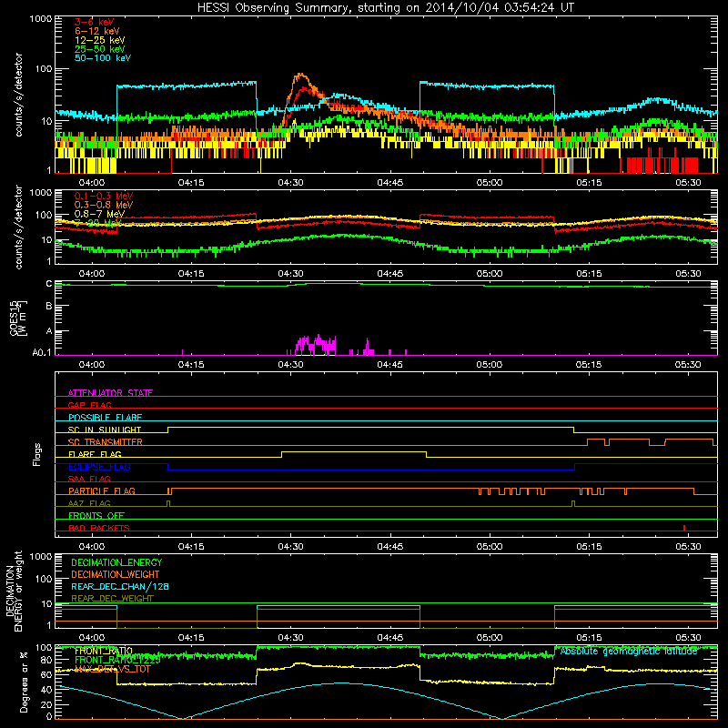
Task: Click the FRONTS_OFF flag label
Action: (96, 516)
